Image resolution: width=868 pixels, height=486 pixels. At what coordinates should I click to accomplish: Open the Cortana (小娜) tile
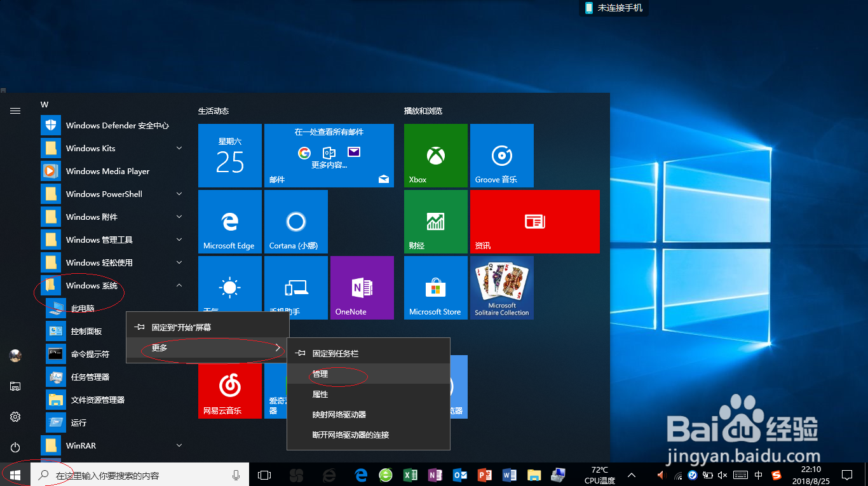(x=296, y=222)
